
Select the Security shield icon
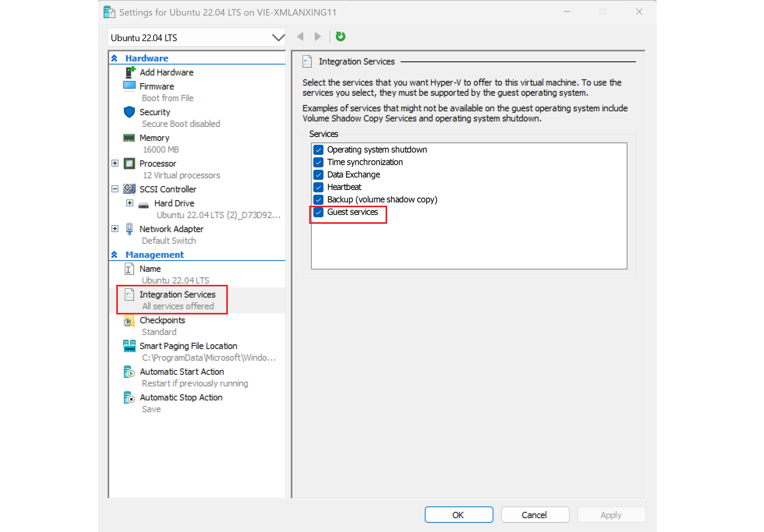pos(129,112)
